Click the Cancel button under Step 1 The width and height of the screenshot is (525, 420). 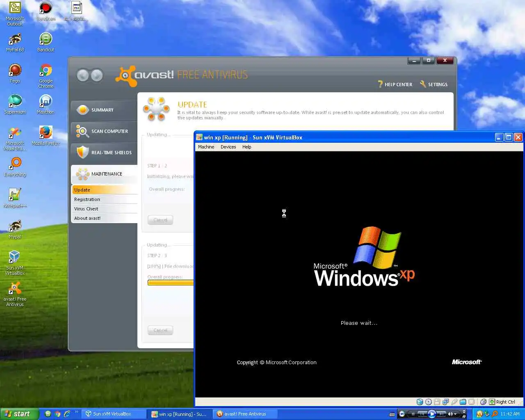[160, 220]
